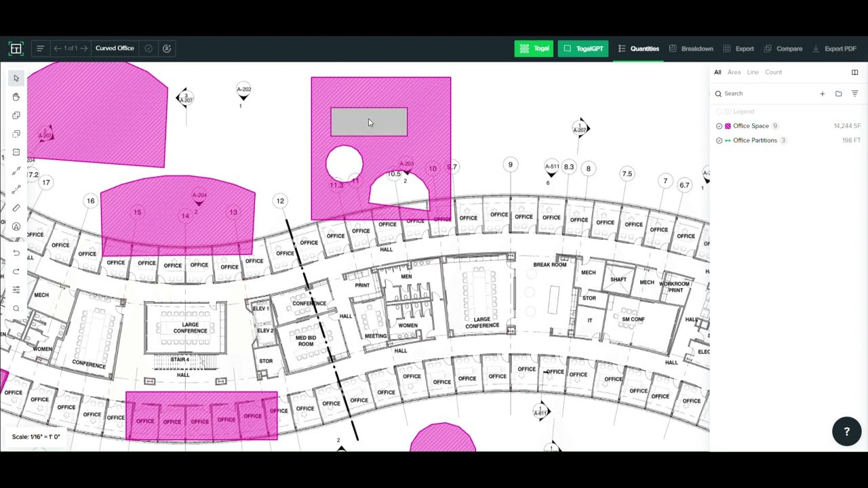Select the Office Space row label

tap(751, 126)
